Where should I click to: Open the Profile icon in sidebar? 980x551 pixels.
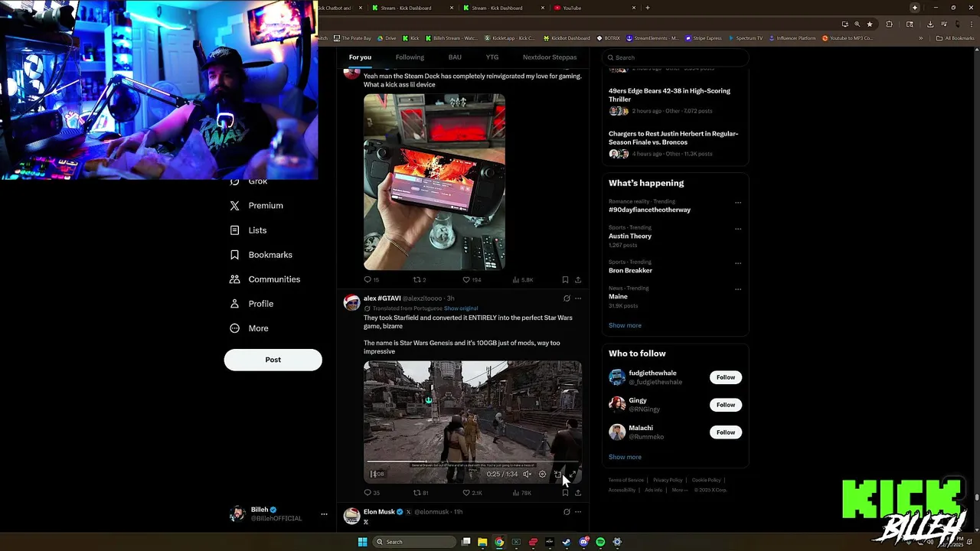coord(234,304)
